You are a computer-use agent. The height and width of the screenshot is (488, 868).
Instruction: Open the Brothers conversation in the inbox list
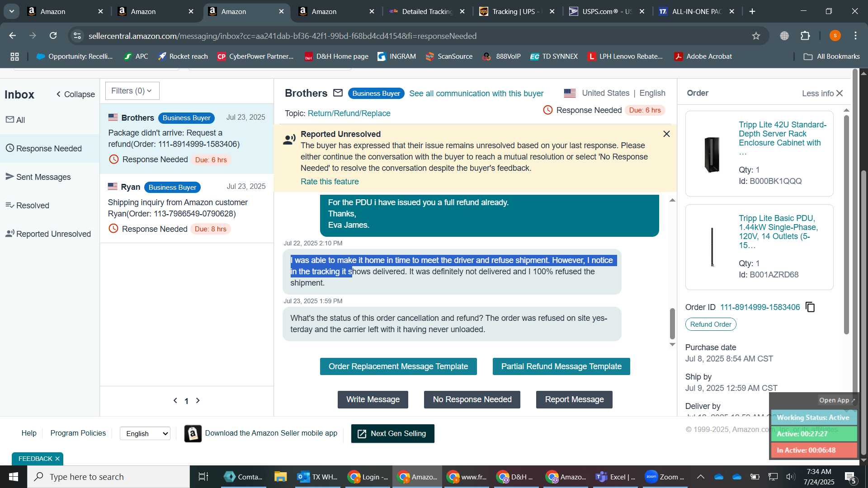(187, 139)
